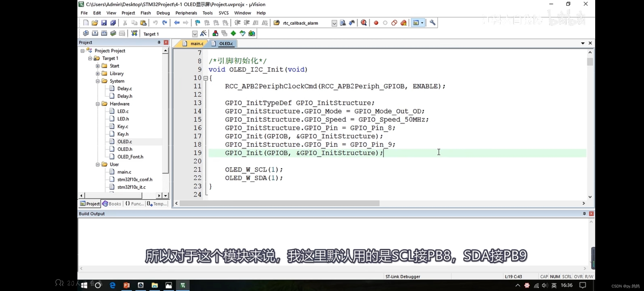Pin the Build Output panel
Viewport: 644px width, 291px height.
click(584, 214)
